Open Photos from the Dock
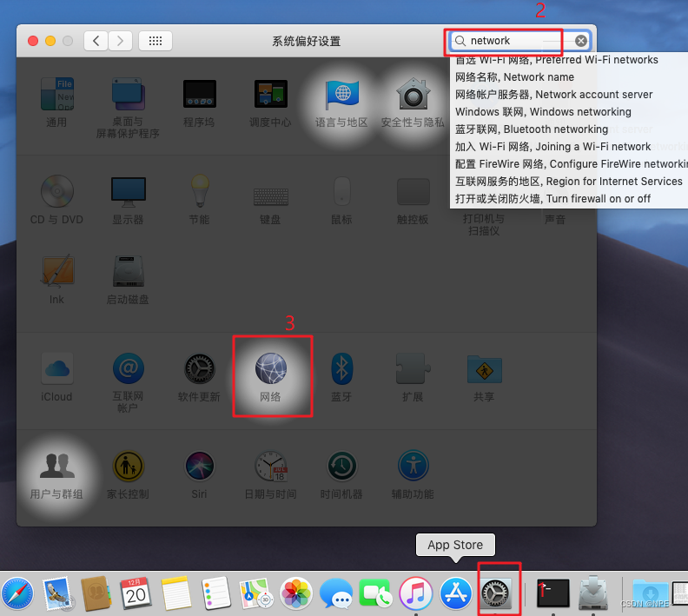This screenshot has height=616, width=688. click(296, 593)
